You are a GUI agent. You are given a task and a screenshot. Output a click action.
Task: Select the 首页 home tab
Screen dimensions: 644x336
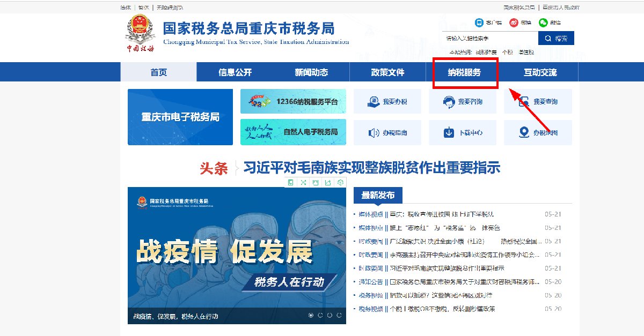pos(159,72)
